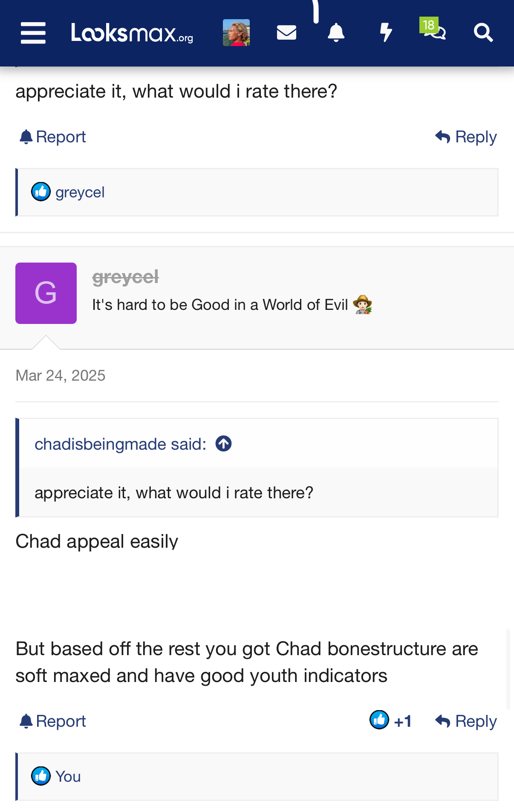Show who liked greycel's post via 'You'

68,777
